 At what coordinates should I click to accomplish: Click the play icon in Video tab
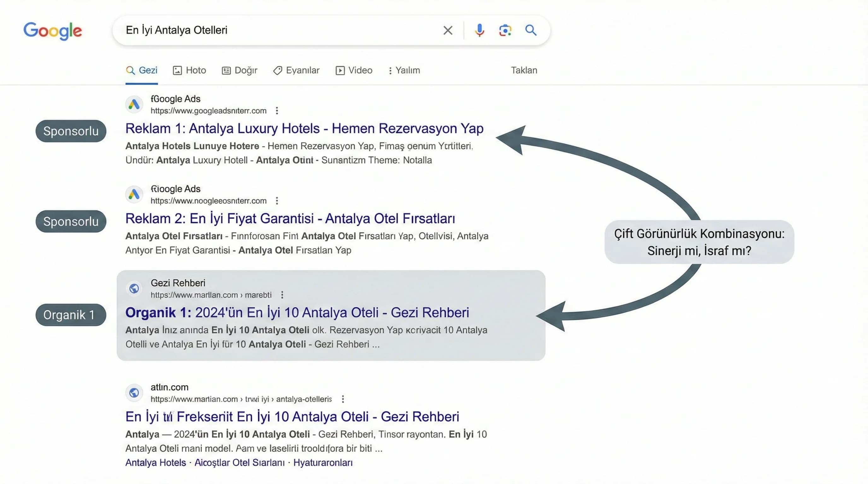tap(340, 70)
